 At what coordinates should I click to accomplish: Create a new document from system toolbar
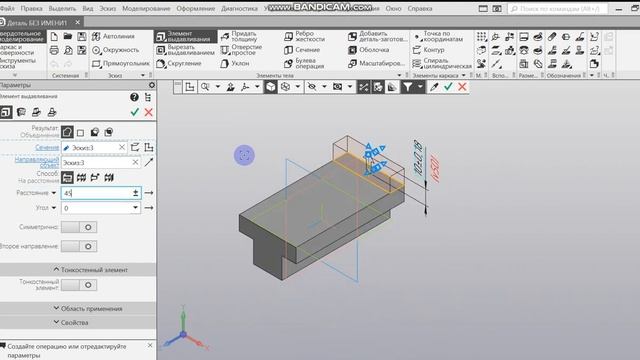tap(54, 36)
